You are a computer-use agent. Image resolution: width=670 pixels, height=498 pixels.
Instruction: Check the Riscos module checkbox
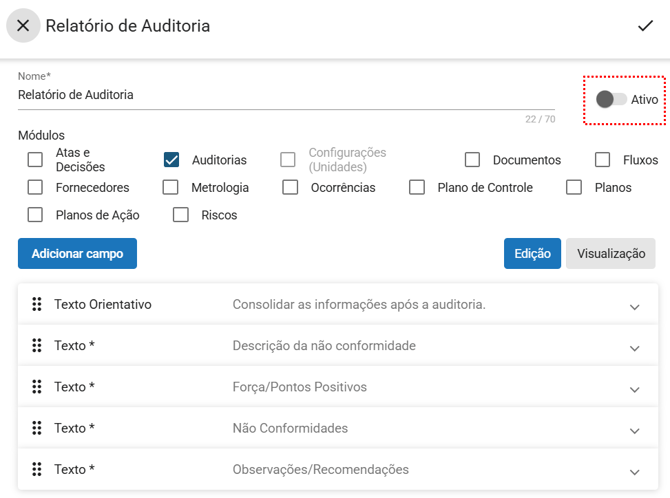click(x=181, y=215)
